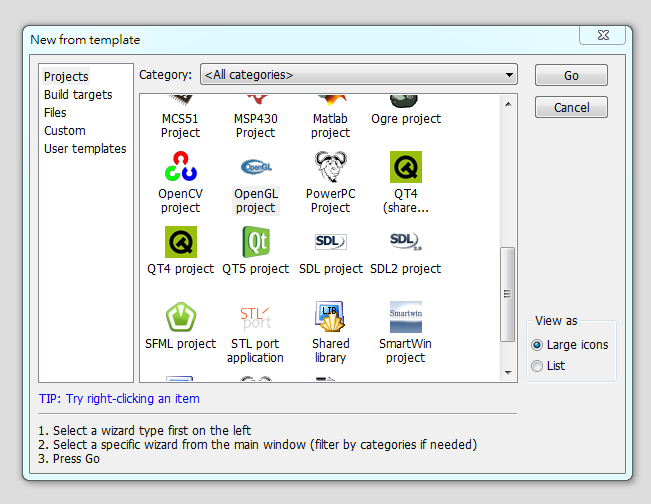Choose the OpenGL project template icon
This screenshot has width=651, height=504.
tap(256, 167)
